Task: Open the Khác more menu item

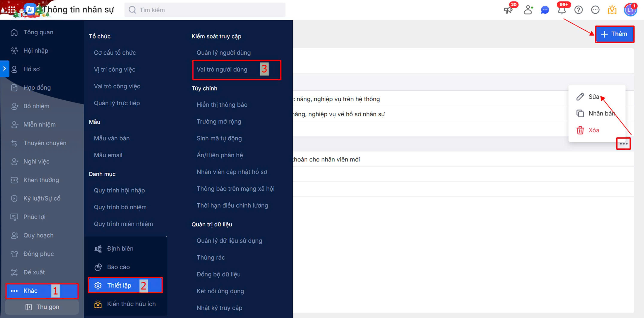Action: (30, 291)
